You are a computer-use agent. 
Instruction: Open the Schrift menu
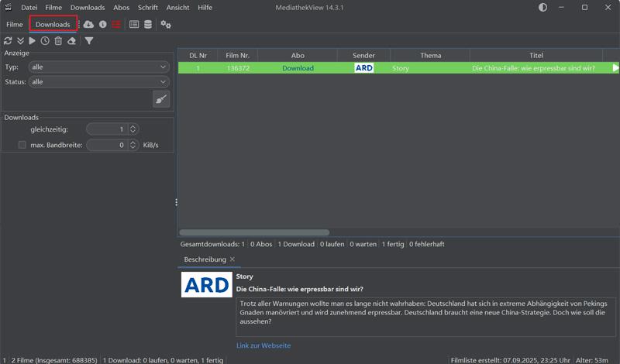[x=148, y=8]
